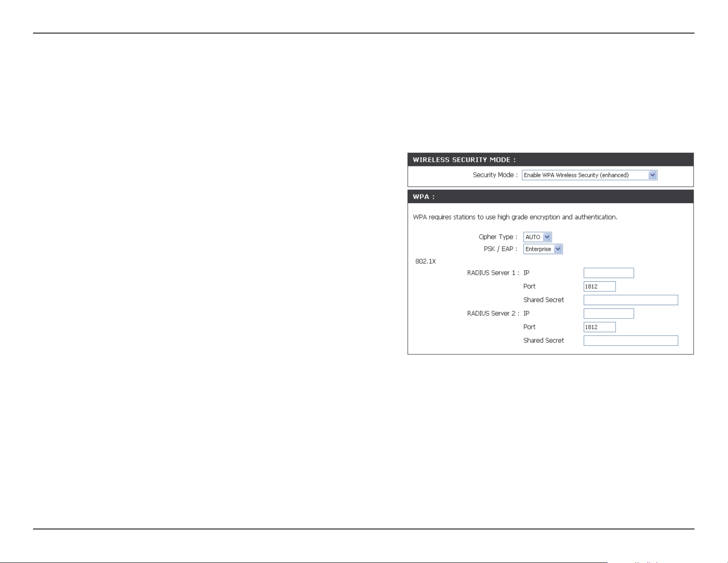
Task: Click the 'Security Mode :' label
Action: pos(495,175)
